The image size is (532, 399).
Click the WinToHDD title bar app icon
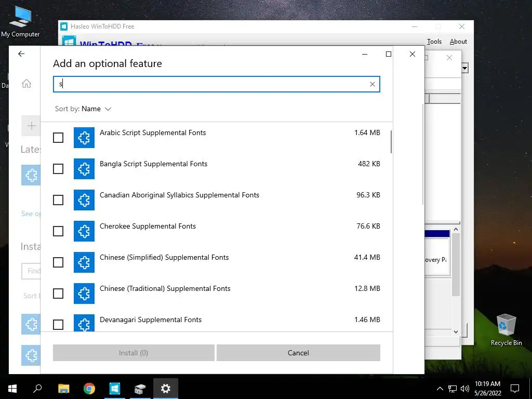pyautogui.click(x=64, y=26)
